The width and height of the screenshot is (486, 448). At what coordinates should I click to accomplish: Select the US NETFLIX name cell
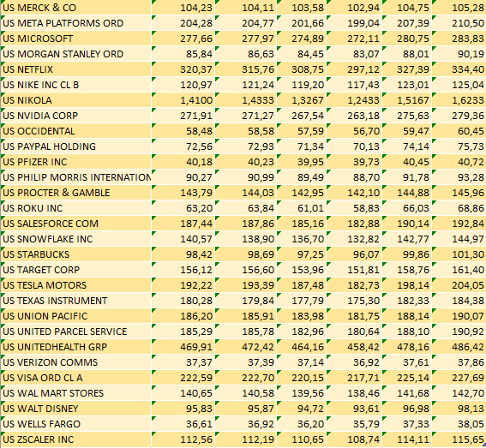[76, 69]
